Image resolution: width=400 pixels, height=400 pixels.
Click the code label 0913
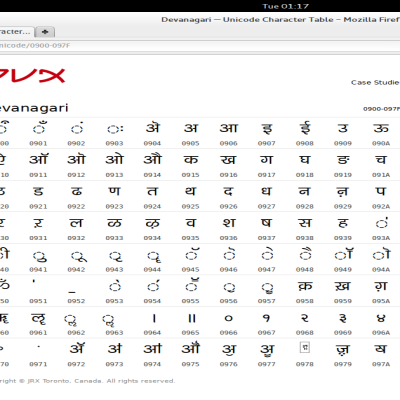pos(114,175)
